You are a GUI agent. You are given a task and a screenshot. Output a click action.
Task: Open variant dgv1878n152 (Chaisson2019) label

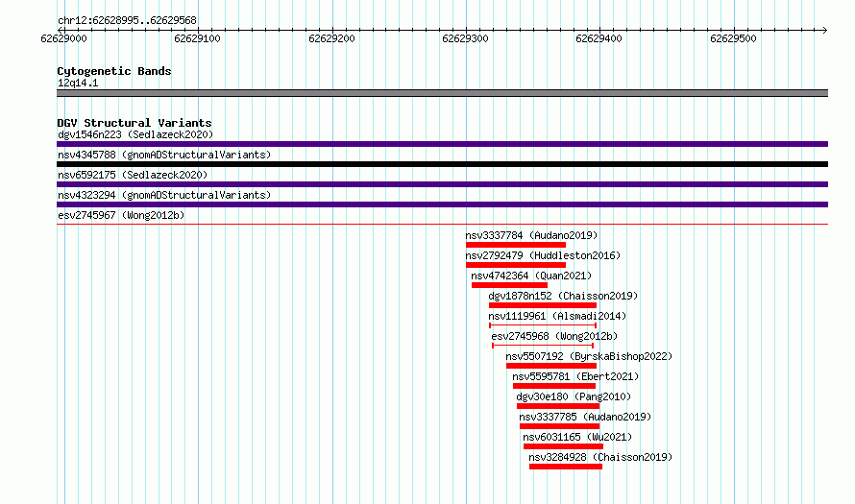click(563, 296)
